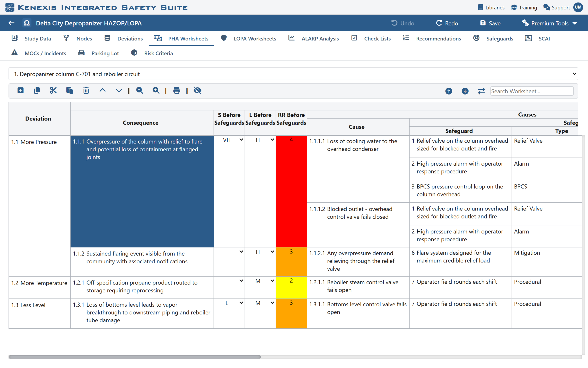
Task: Open L Before Safeguards dropdown for row 1.1.1
Action: click(x=260, y=140)
